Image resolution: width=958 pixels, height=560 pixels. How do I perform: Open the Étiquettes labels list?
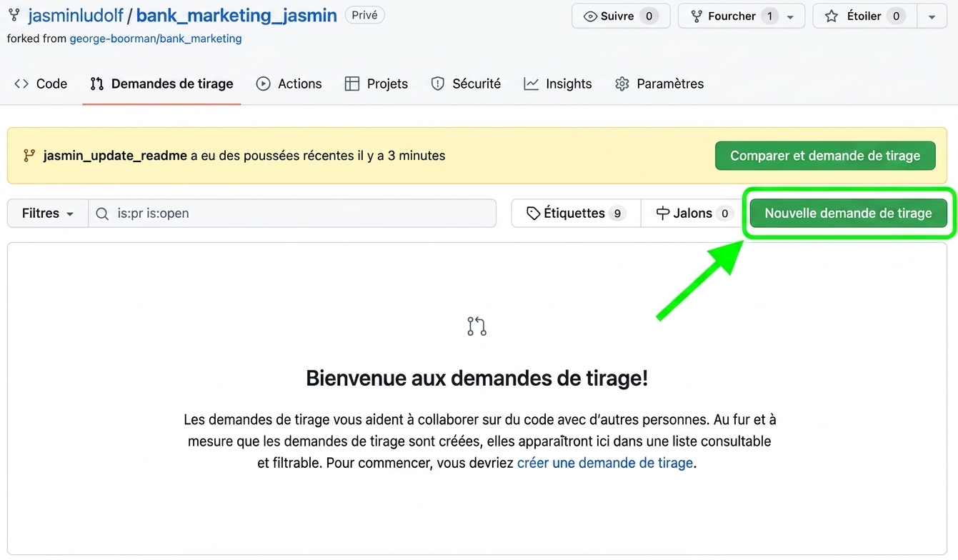pos(576,214)
